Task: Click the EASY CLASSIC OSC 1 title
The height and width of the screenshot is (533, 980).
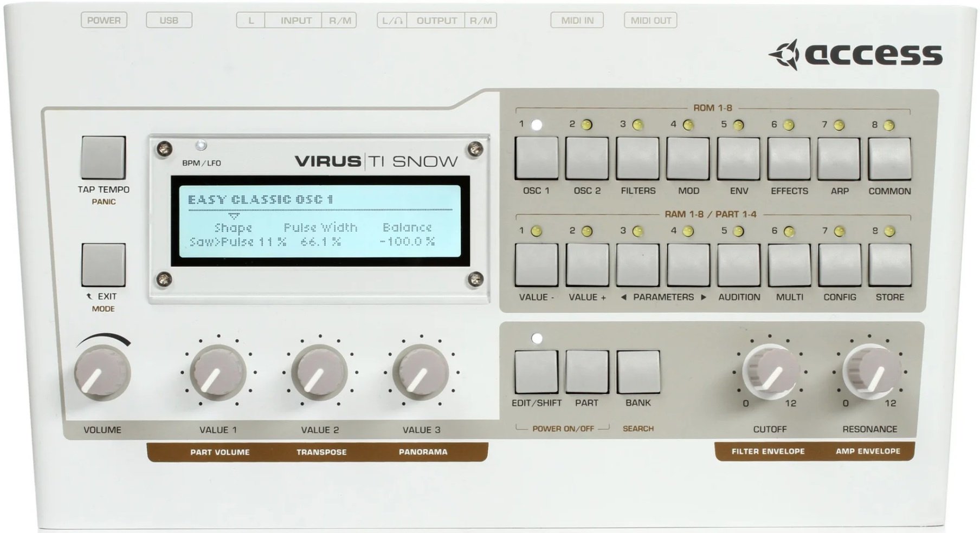Action: click(x=261, y=199)
